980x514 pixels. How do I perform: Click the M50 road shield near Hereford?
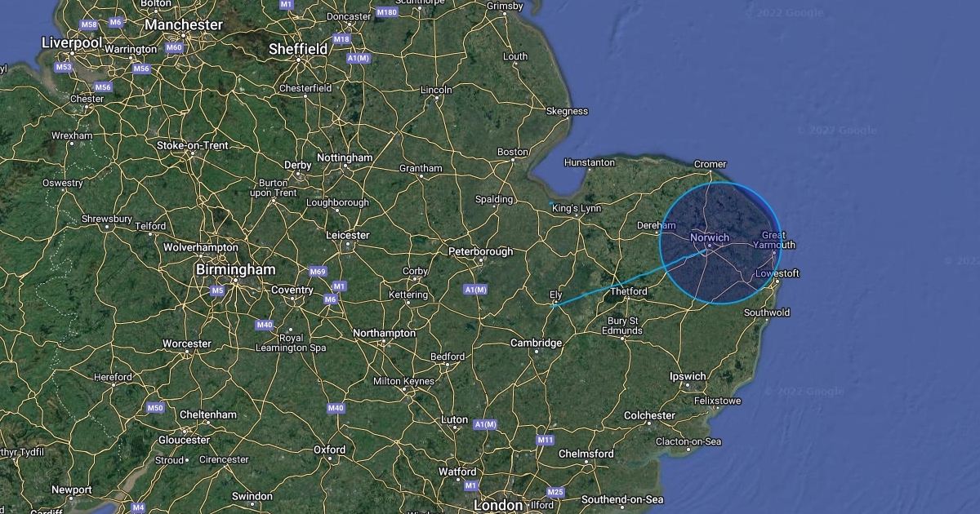tap(155, 407)
